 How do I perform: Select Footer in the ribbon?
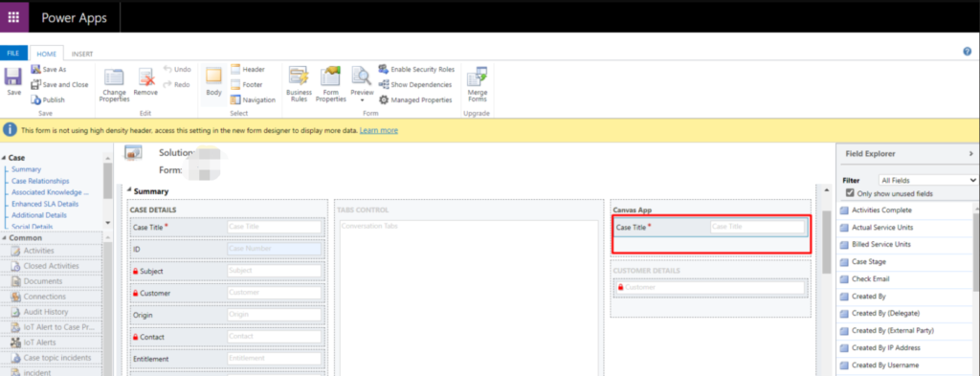[246, 84]
